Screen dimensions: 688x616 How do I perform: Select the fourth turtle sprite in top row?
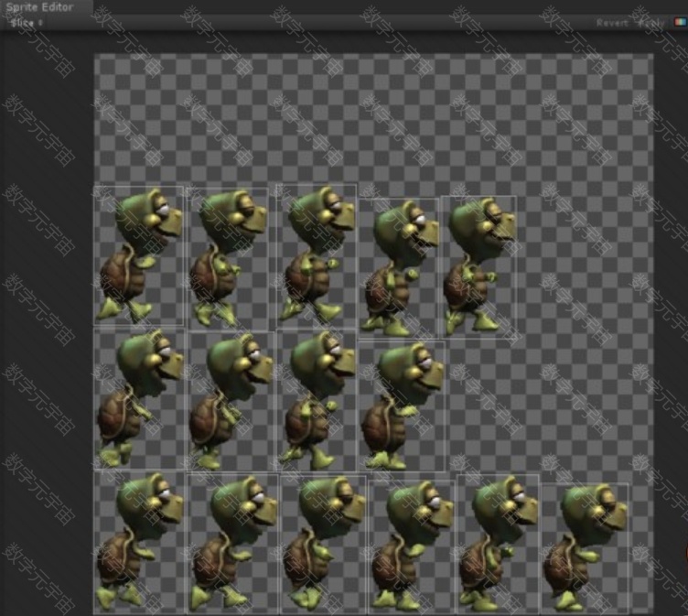pyautogui.click(x=398, y=267)
